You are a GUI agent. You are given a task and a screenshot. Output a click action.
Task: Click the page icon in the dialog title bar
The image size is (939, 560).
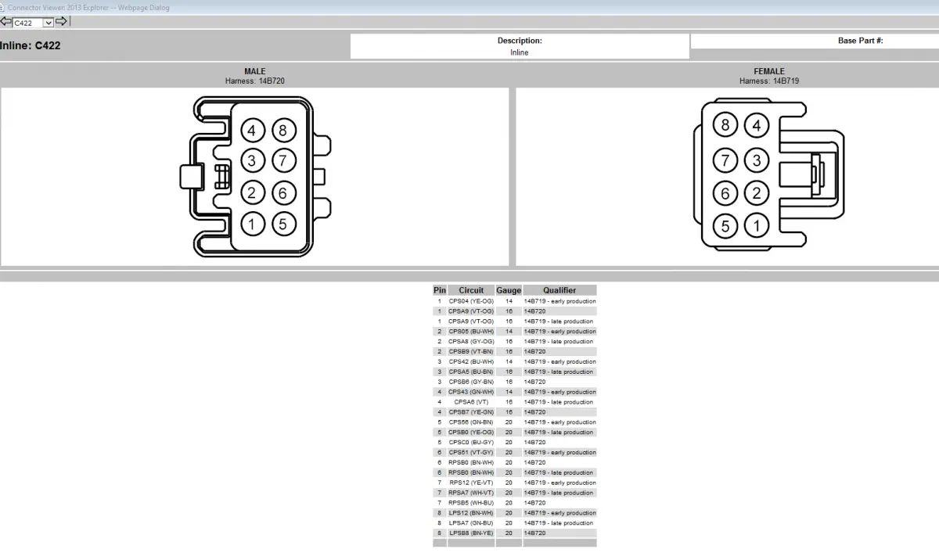[x=3, y=7]
